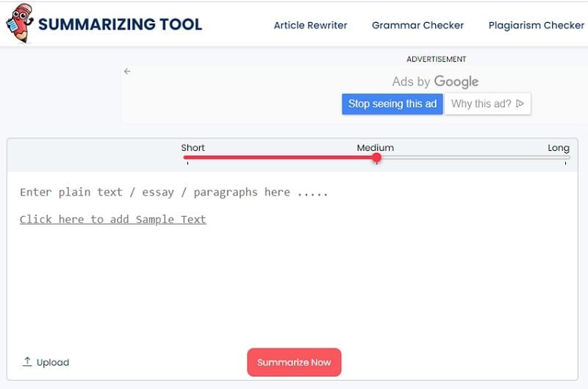
Task: Click the pencil mascot logo icon
Action: (20, 24)
